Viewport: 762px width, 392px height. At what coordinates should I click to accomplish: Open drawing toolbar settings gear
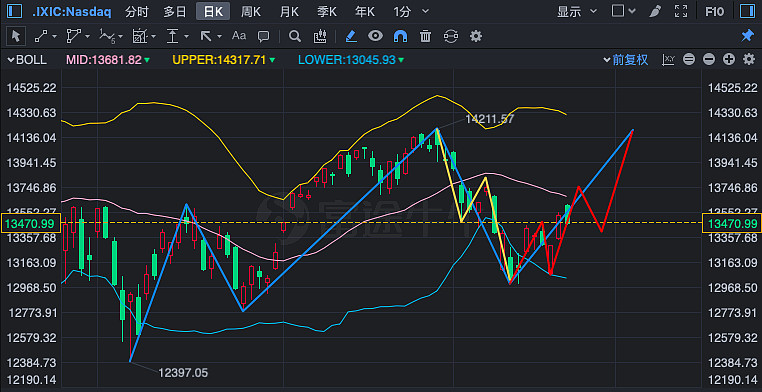coord(476,36)
